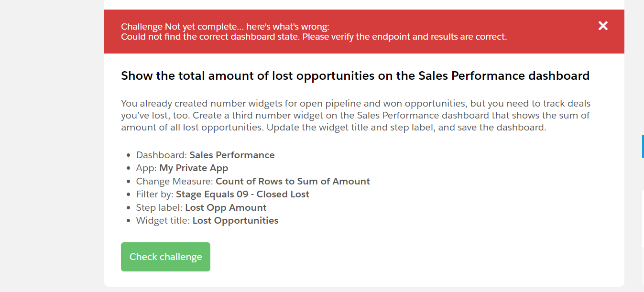The height and width of the screenshot is (292, 644).
Task: Click the bold 'Sales Performance' value in the bullet list
Action: (x=232, y=155)
